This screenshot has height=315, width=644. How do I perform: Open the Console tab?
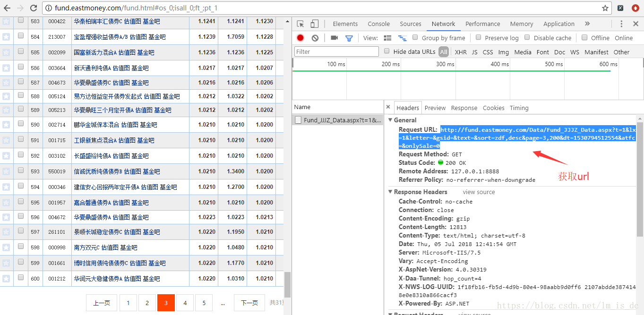[x=379, y=24]
